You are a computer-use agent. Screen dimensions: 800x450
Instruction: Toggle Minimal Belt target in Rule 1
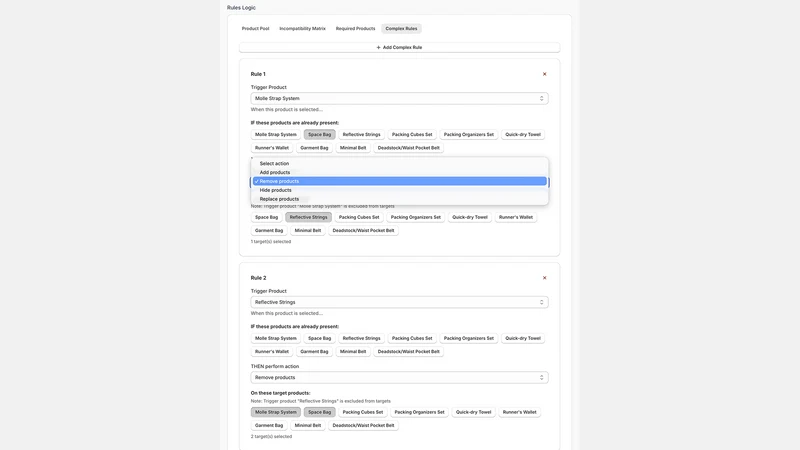[x=308, y=231]
